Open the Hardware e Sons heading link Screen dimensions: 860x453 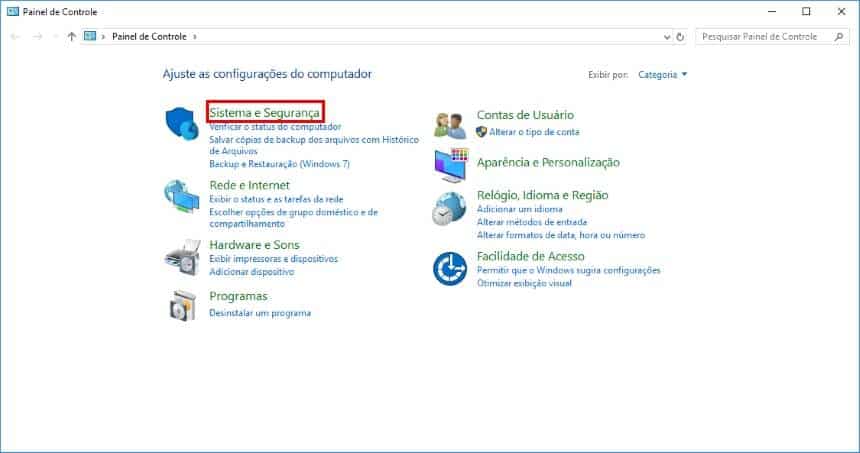pyautogui.click(x=254, y=245)
